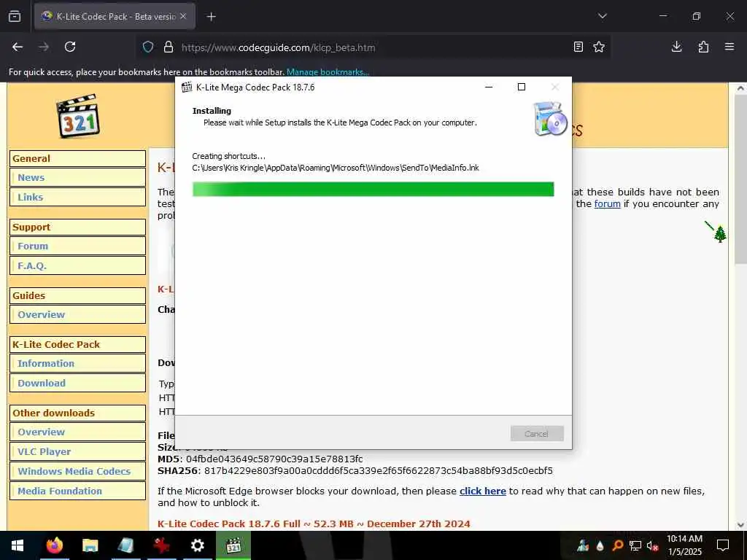The width and height of the screenshot is (747, 560).
Task: Click the installer disc box icon
Action: pyautogui.click(x=550, y=119)
